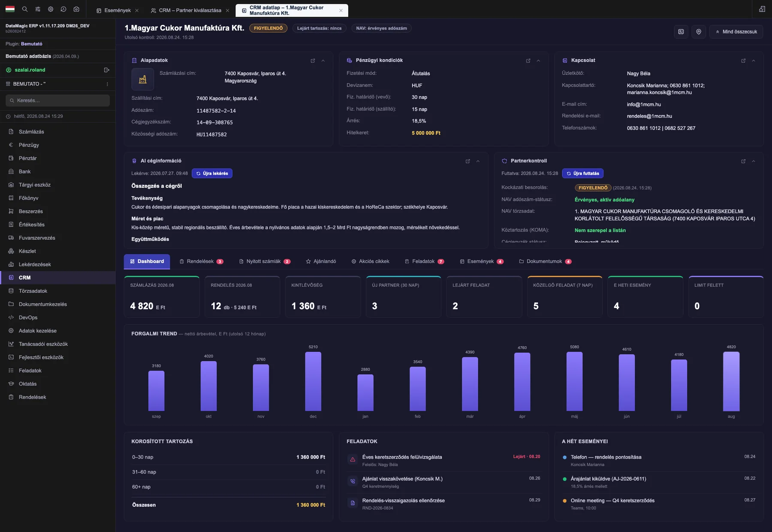Close the CRM – Partner kiválasztása tab
The image size is (772, 532).
[x=227, y=10]
